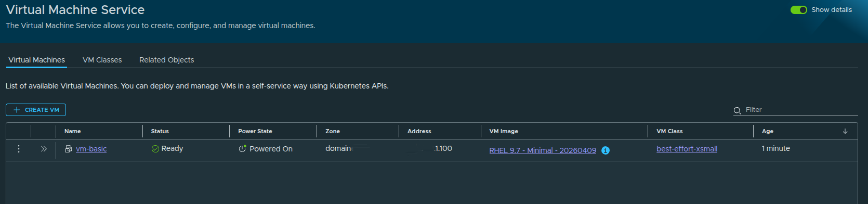Open RHEL 9.7 - Minimal - 20260409 image link
The width and height of the screenshot is (868, 204).
coord(543,150)
